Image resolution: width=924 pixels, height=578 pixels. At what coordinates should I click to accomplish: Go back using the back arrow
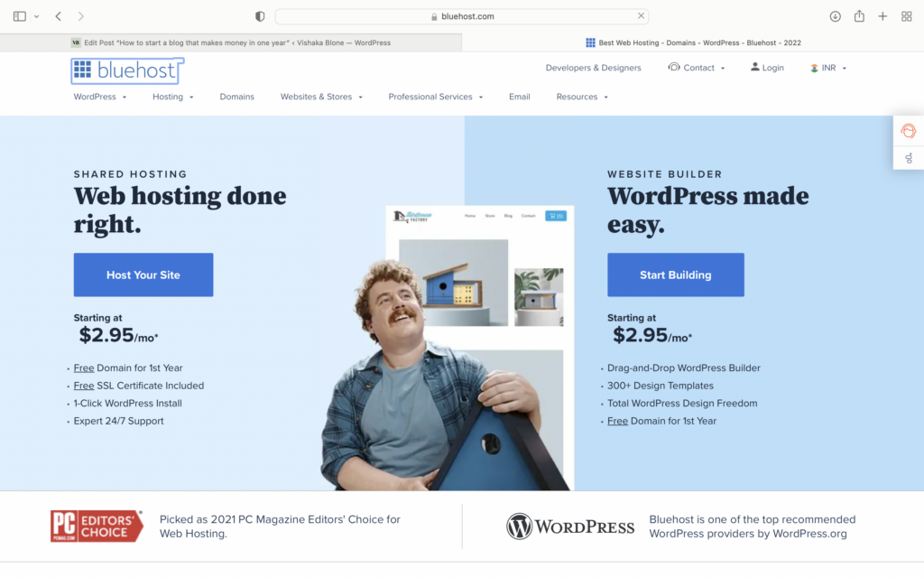(59, 16)
